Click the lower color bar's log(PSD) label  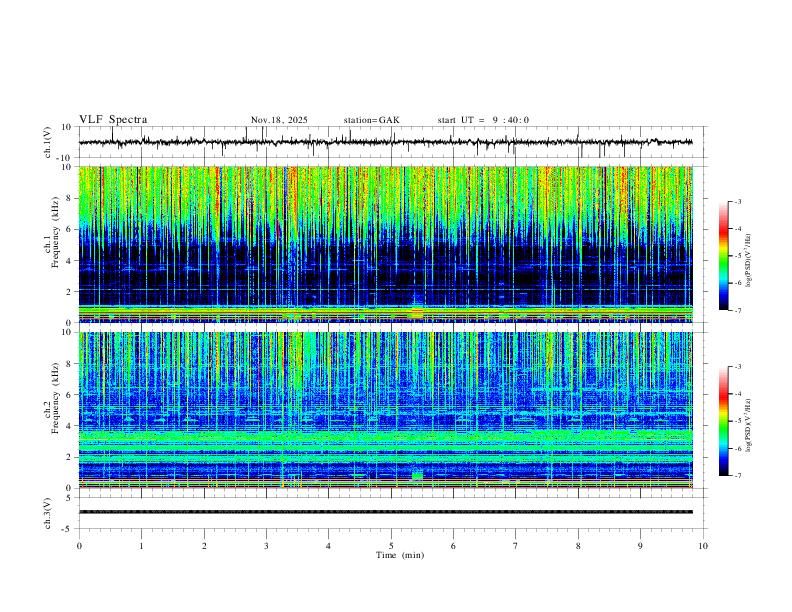(x=749, y=425)
